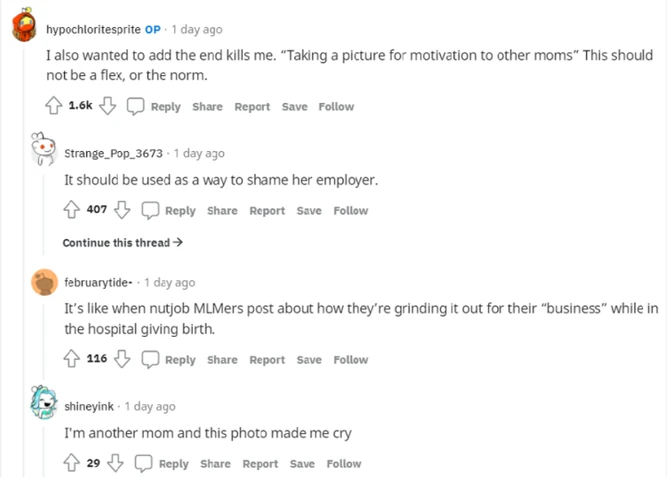Image resolution: width=670 pixels, height=477 pixels.
Task: Save hypochloritesprite's comment
Action: [294, 106]
